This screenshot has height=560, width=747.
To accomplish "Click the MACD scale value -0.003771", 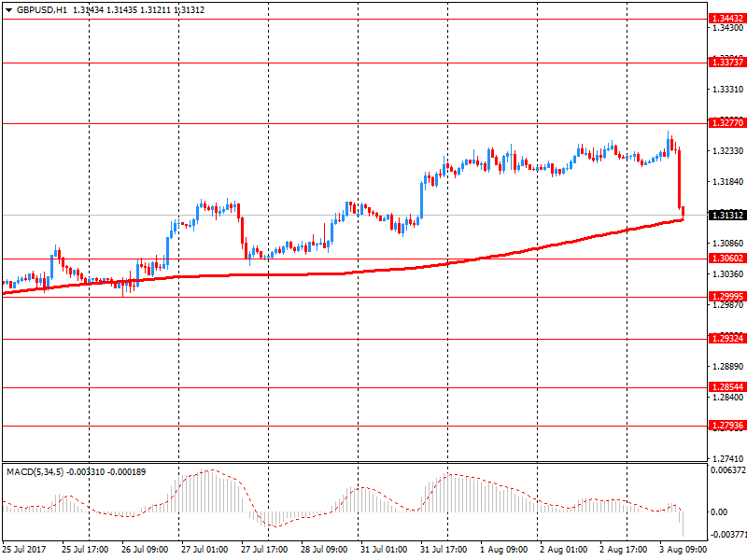I will click(x=728, y=535).
